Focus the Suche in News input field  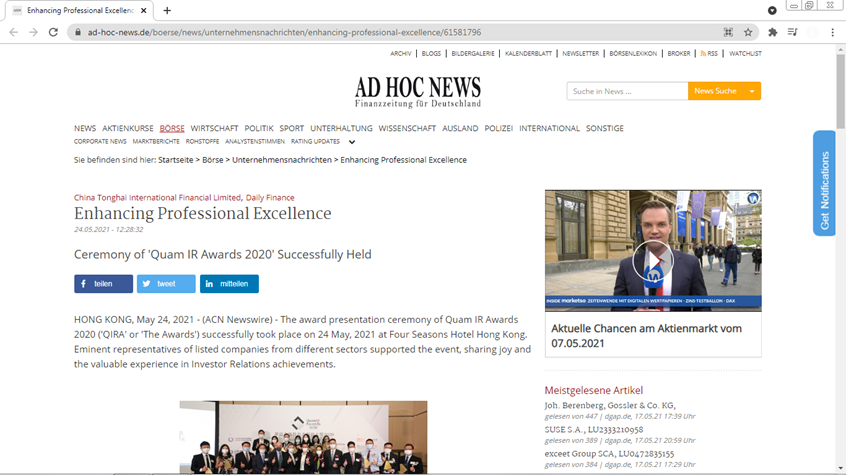point(627,91)
